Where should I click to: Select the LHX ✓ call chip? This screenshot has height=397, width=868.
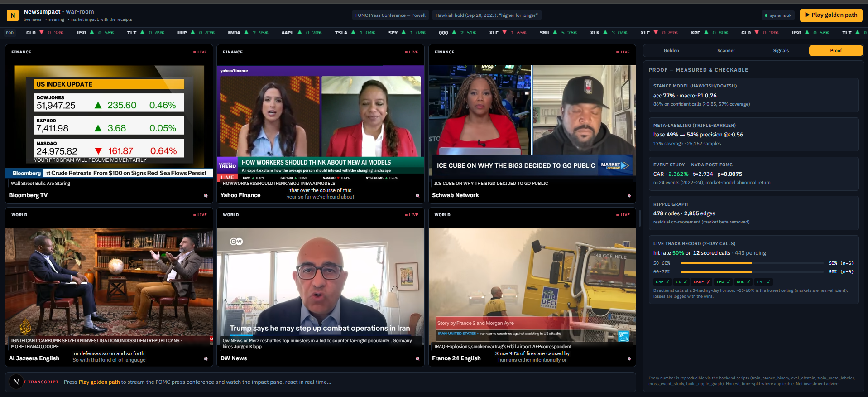tap(723, 282)
